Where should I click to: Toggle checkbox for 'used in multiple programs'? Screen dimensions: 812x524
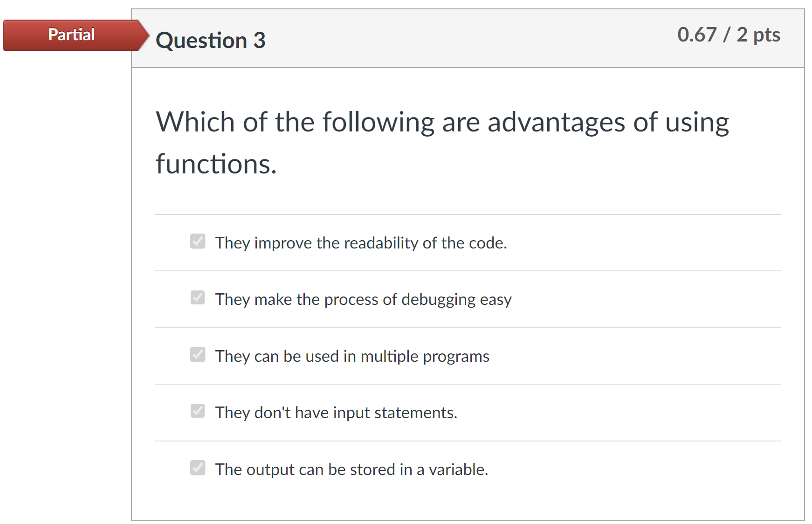pos(198,354)
